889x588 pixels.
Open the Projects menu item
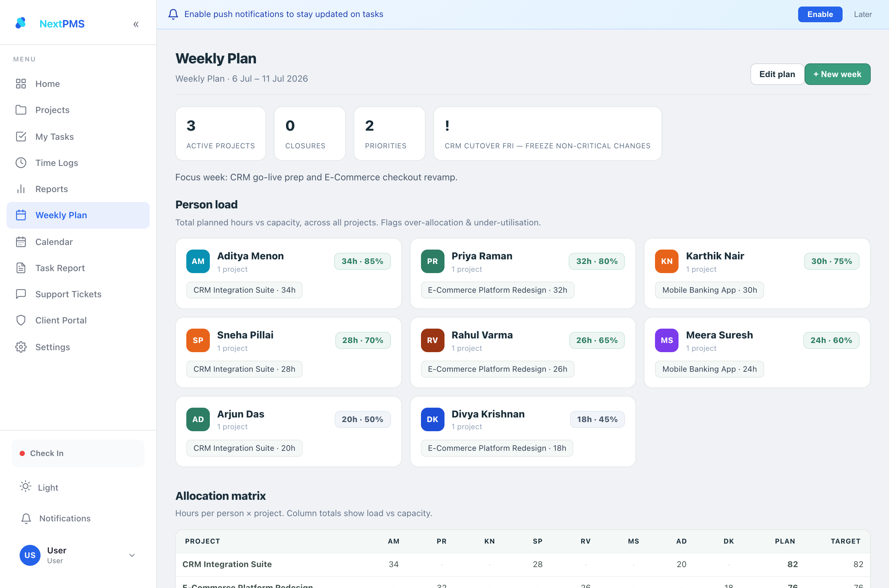[x=78, y=110]
